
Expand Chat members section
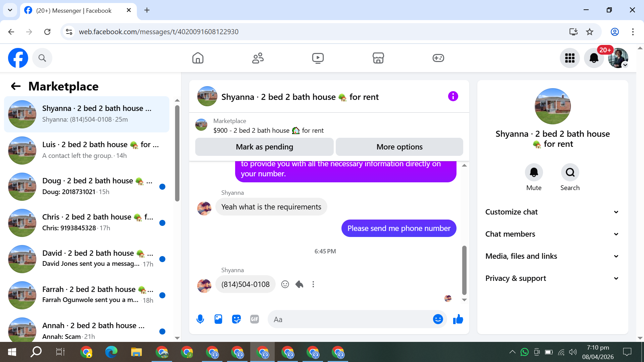click(552, 234)
